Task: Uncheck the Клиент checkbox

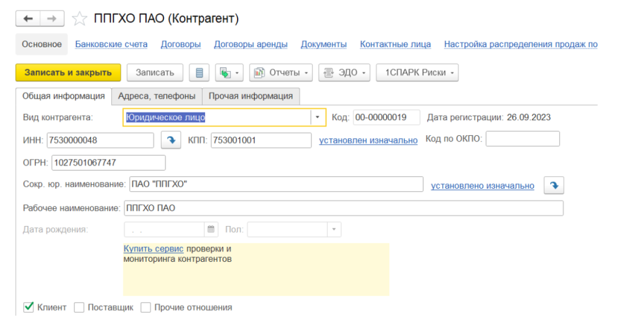Action: coord(28,307)
